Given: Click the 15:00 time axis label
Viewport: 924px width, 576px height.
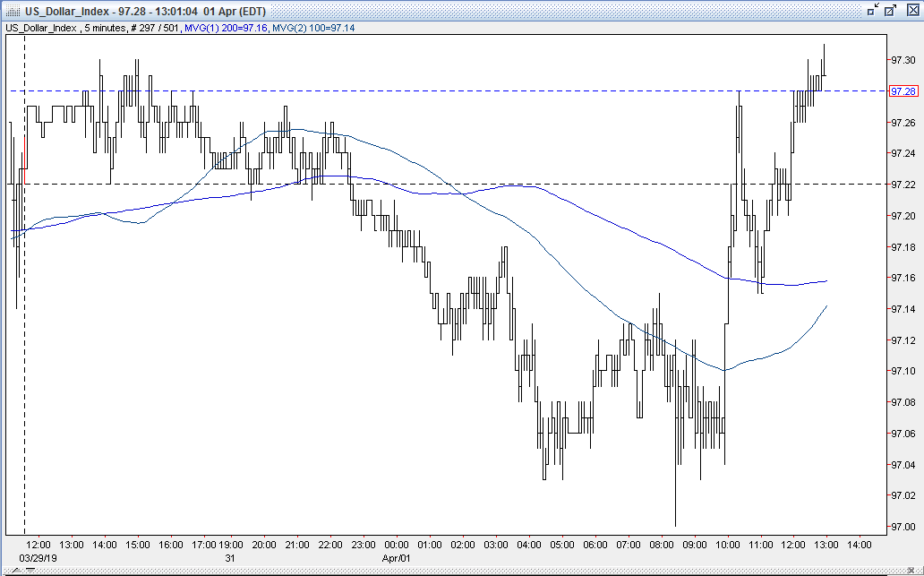Looking at the screenshot, I should [138, 545].
